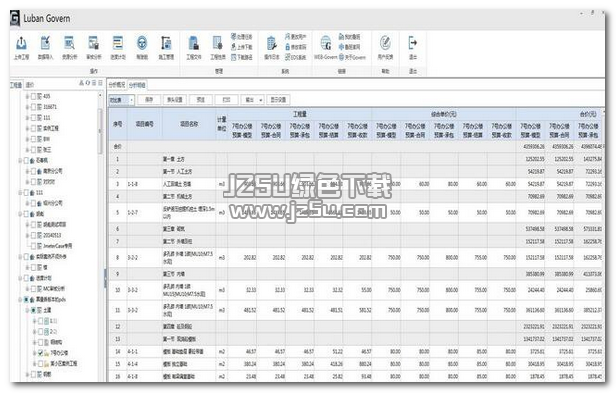Click the display settings button in toolbar
The height and width of the screenshot is (393, 616).
278,100
